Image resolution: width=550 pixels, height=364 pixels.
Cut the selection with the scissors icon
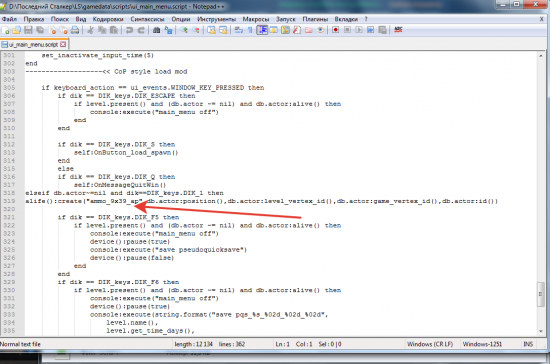click(x=90, y=31)
